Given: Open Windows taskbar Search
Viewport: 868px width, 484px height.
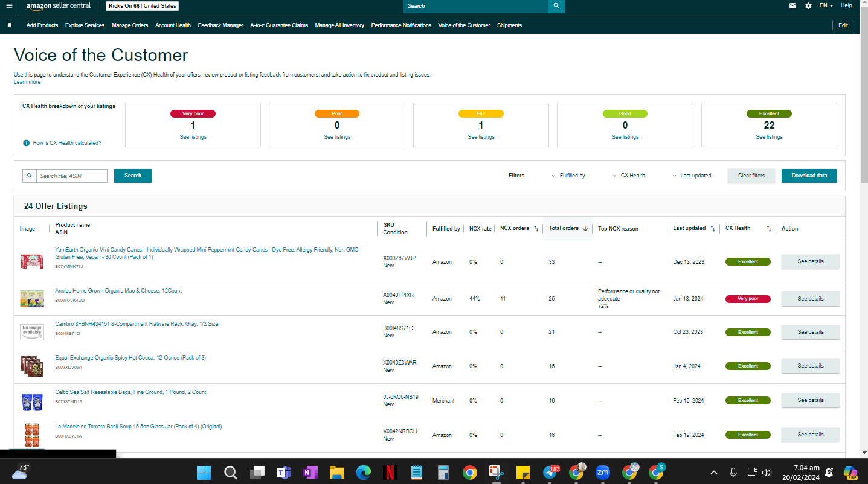Looking at the screenshot, I should [231, 472].
